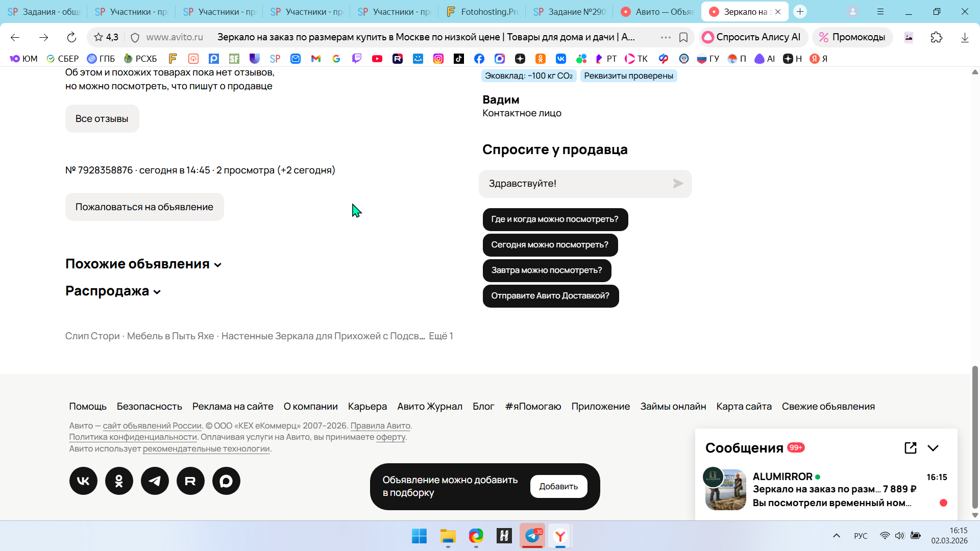Send the message with arrow icon
Screen dimensions: 980x551
[x=678, y=184]
